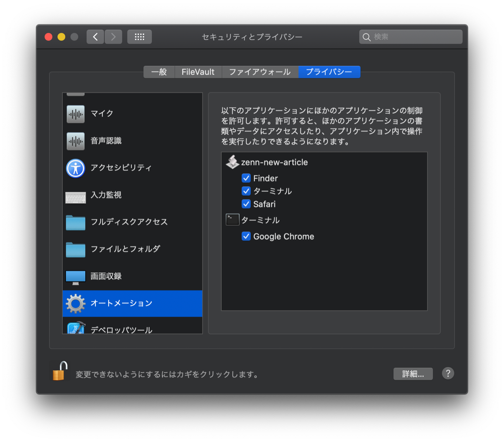504x442 pixels.
Task: Disable Google Chrome control for ターミナル
Action: [246, 236]
